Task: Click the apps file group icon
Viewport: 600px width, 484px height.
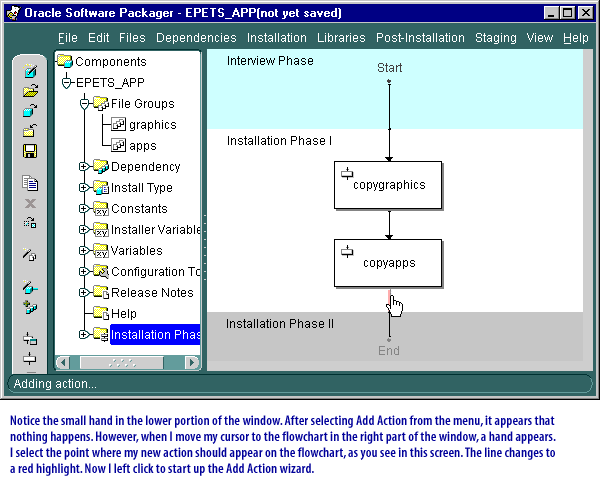Action: 119,145
